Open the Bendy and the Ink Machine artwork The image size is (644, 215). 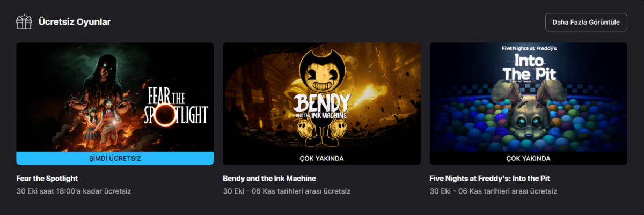click(x=321, y=98)
